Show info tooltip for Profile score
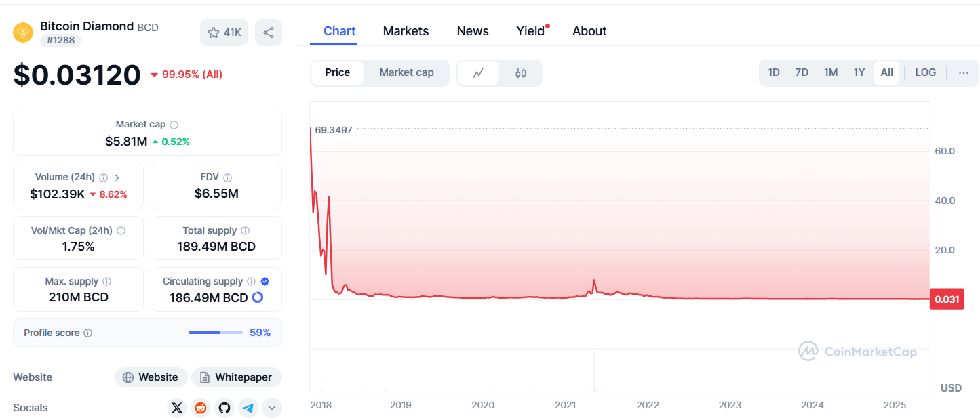The height and width of the screenshot is (420, 980). tap(87, 333)
